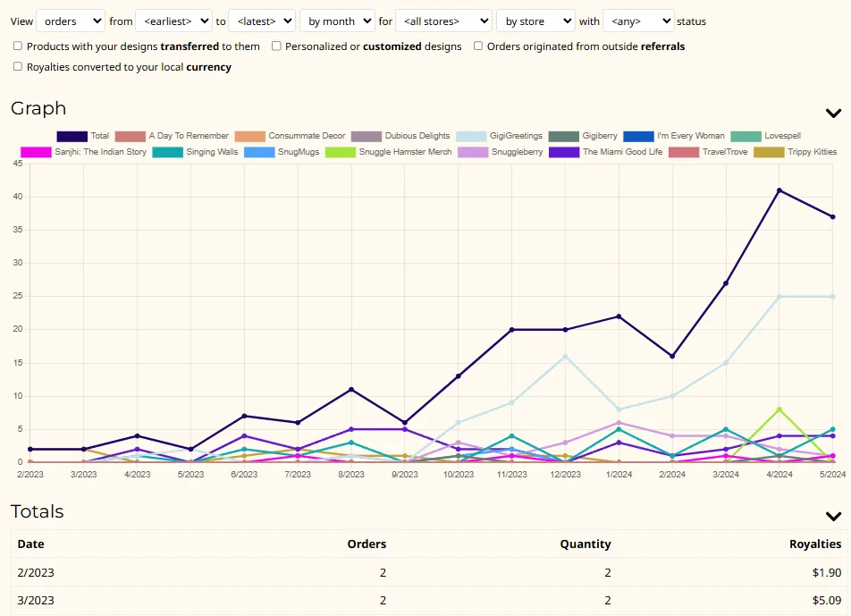Image resolution: width=851 pixels, height=616 pixels.
Task: Click the Total data point at 5/2024
Action: [833, 217]
